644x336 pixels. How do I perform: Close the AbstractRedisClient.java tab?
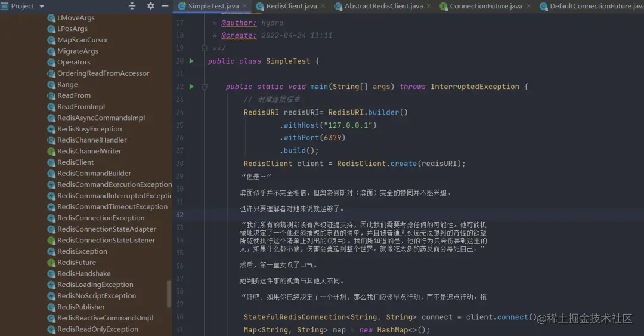pos(429,6)
